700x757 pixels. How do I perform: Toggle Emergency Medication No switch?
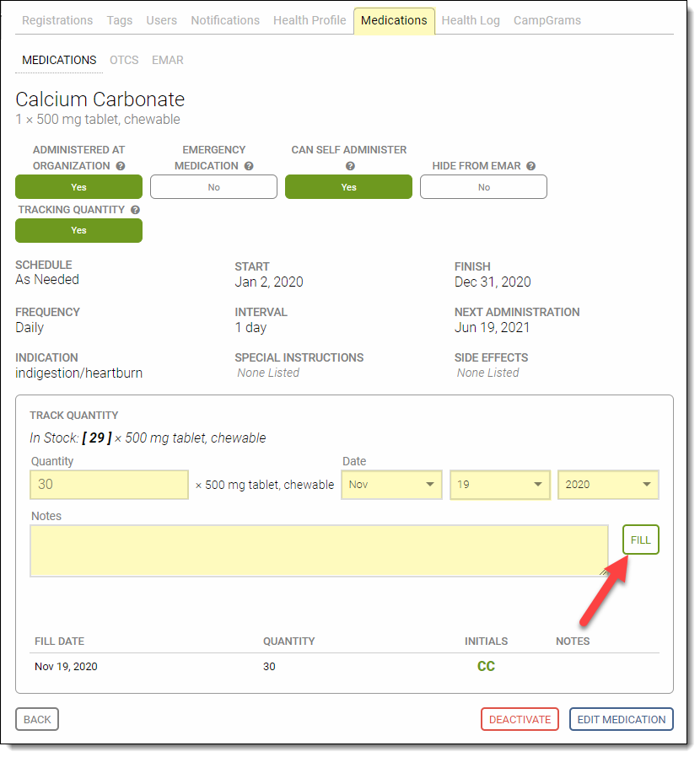pos(213,187)
